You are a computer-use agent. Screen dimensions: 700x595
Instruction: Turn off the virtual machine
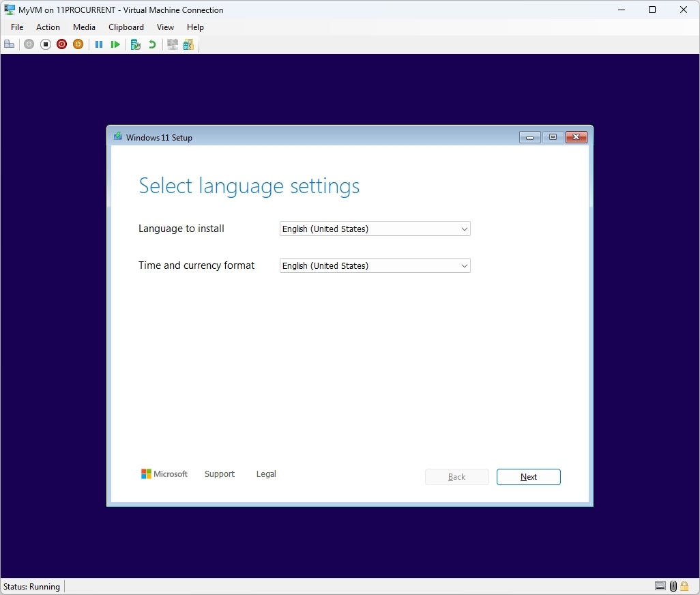pos(45,44)
